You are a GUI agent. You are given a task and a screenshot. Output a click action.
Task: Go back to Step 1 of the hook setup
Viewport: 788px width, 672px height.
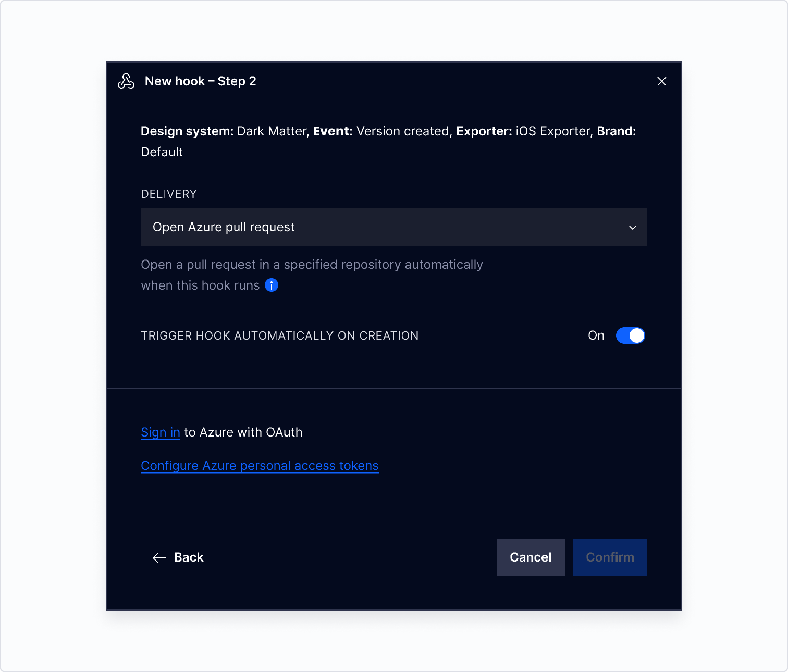(x=177, y=557)
